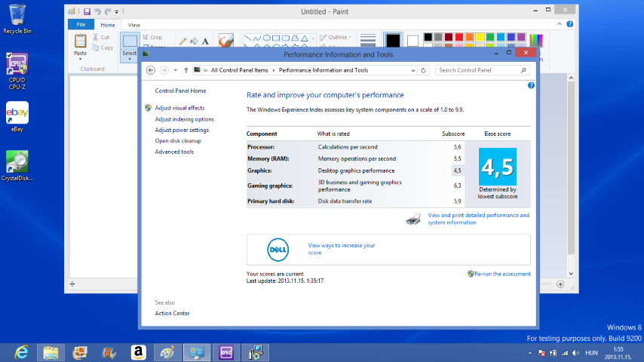Screen dimensions: 644x362
Task: Select the Pencil tool in Paint
Action: 182,41
